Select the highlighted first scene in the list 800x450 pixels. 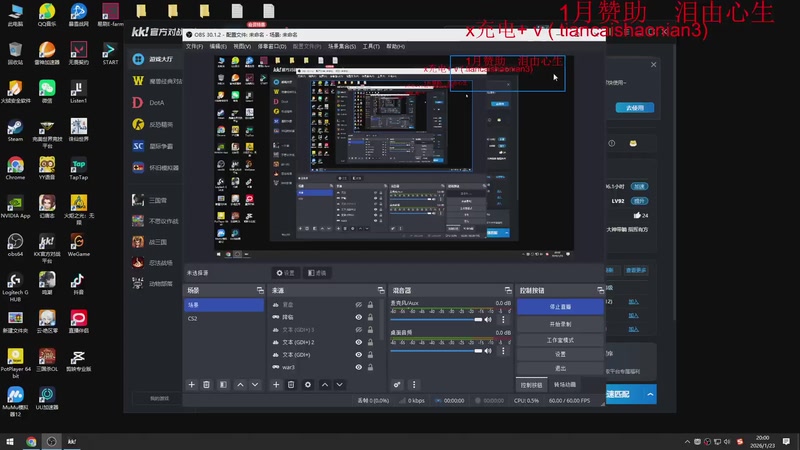point(223,305)
